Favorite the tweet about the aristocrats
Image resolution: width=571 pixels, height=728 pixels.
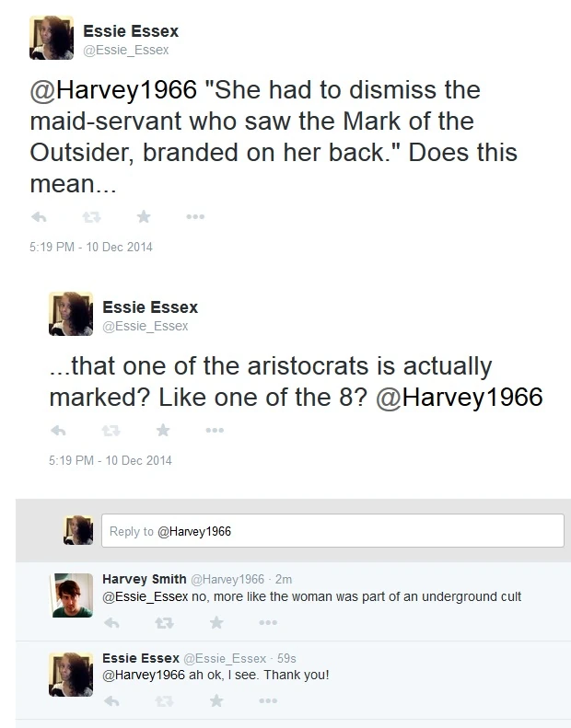pyautogui.click(x=164, y=430)
